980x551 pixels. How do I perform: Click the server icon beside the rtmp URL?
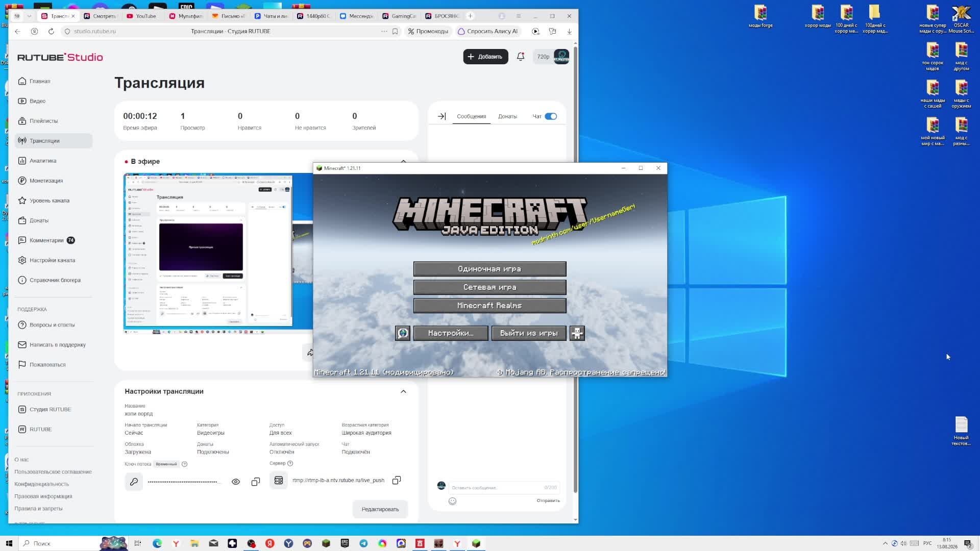pos(279,481)
